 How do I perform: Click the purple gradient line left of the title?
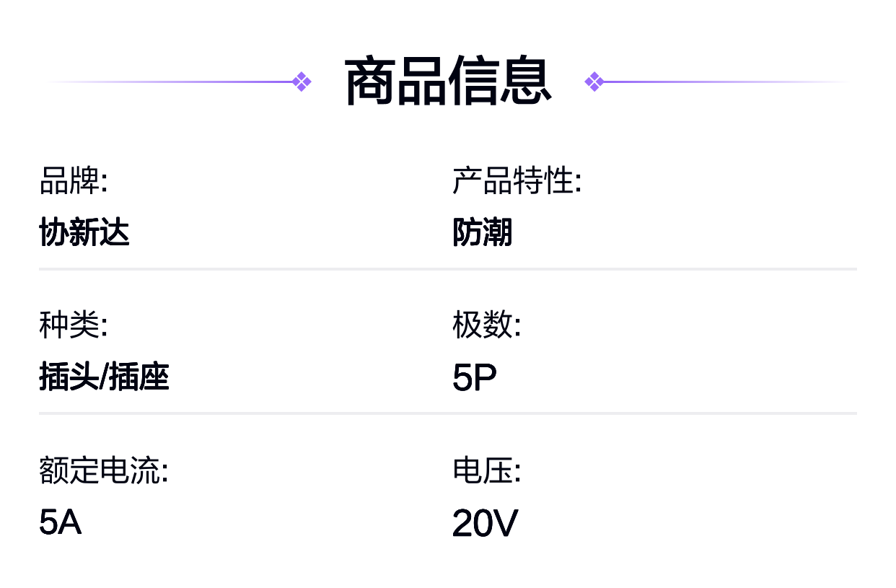point(173,82)
